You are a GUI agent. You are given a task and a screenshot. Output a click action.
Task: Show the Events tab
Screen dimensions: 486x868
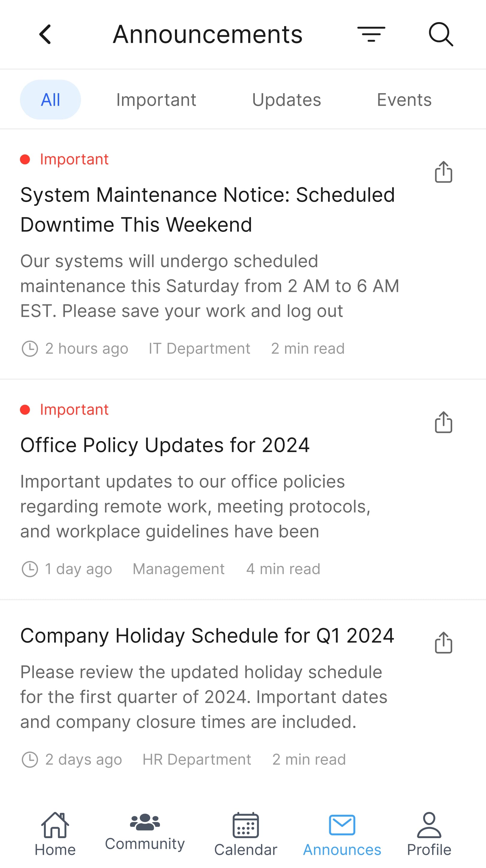click(x=404, y=100)
